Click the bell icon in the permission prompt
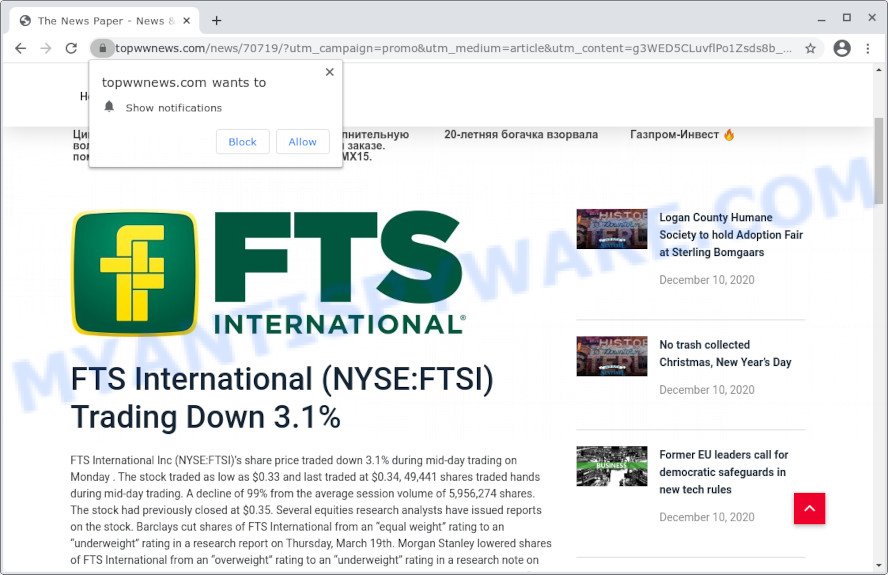Screen dimensions: 888x575 point(109,107)
